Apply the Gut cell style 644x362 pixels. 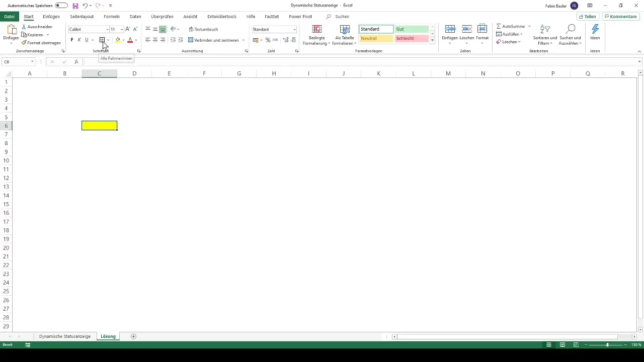coord(412,29)
